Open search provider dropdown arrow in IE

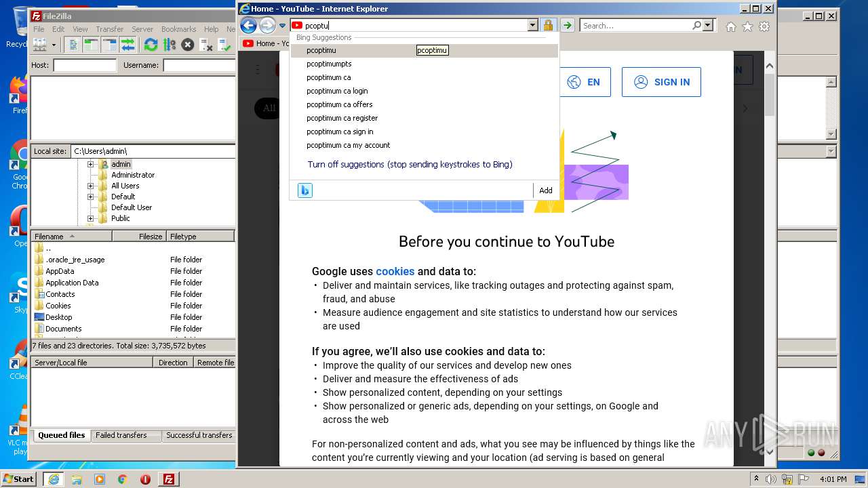[708, 25]
